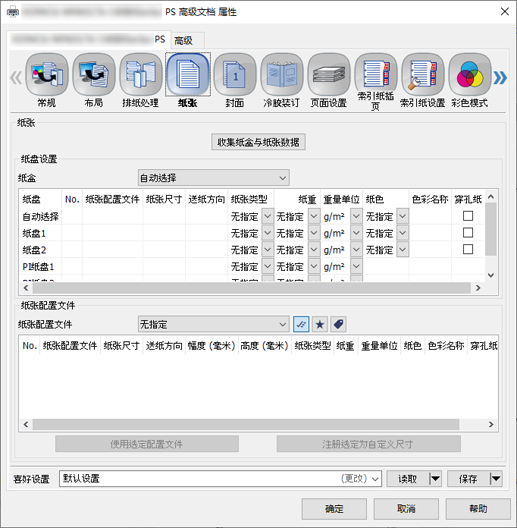The height and width of the screenshot is (528, 517).
Task: Select the 纸张 (Paper) icon tab
Action: coord(188,80)
